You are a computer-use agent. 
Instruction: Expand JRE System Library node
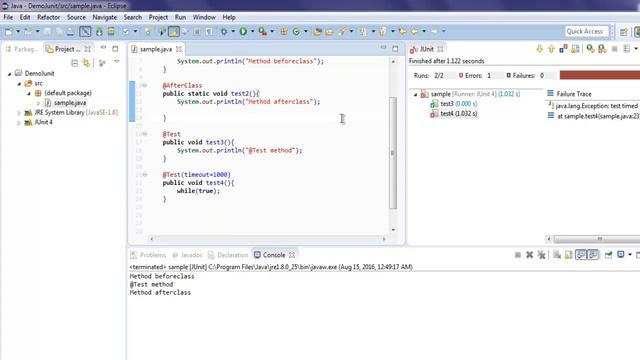[x=19, y=113]
